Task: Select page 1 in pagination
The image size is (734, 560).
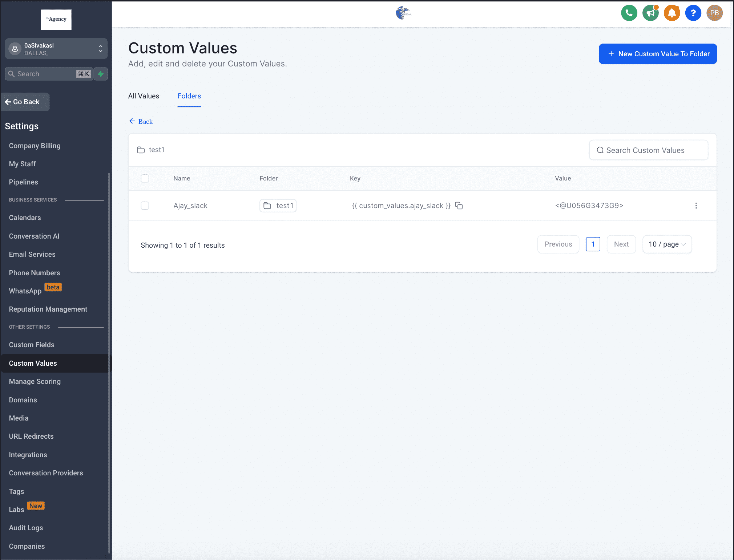Action: click(x=593, y=244)
